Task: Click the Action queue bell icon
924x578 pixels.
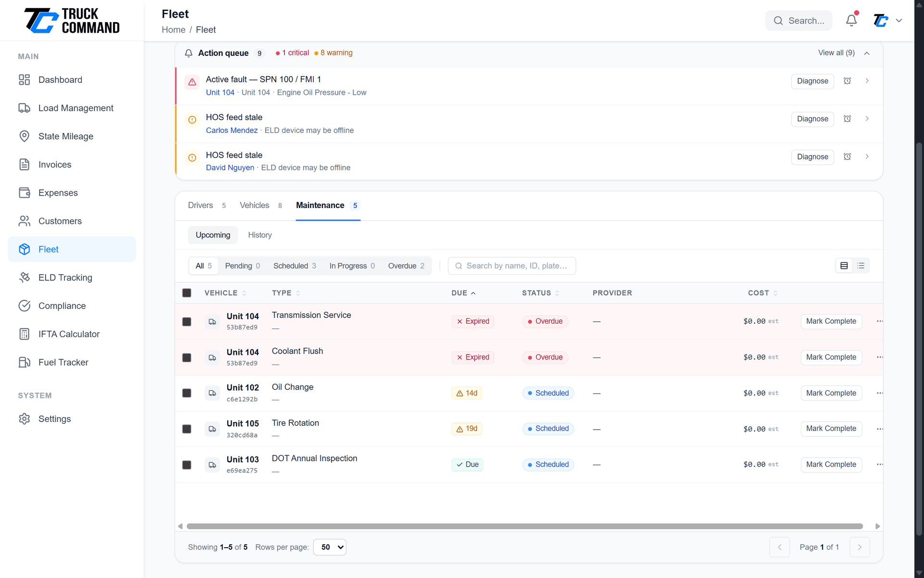Action: click(x=189, y=53)
